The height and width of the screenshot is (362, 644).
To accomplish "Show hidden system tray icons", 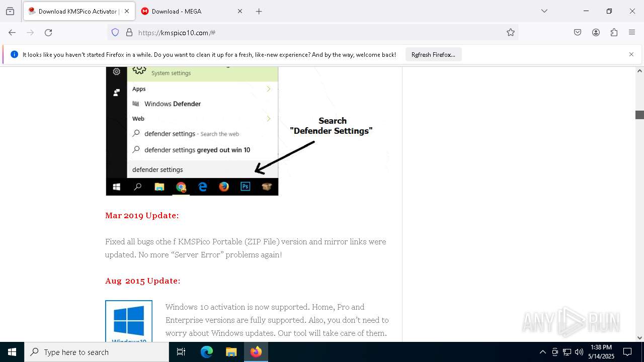I will click(x=542, y=352).
